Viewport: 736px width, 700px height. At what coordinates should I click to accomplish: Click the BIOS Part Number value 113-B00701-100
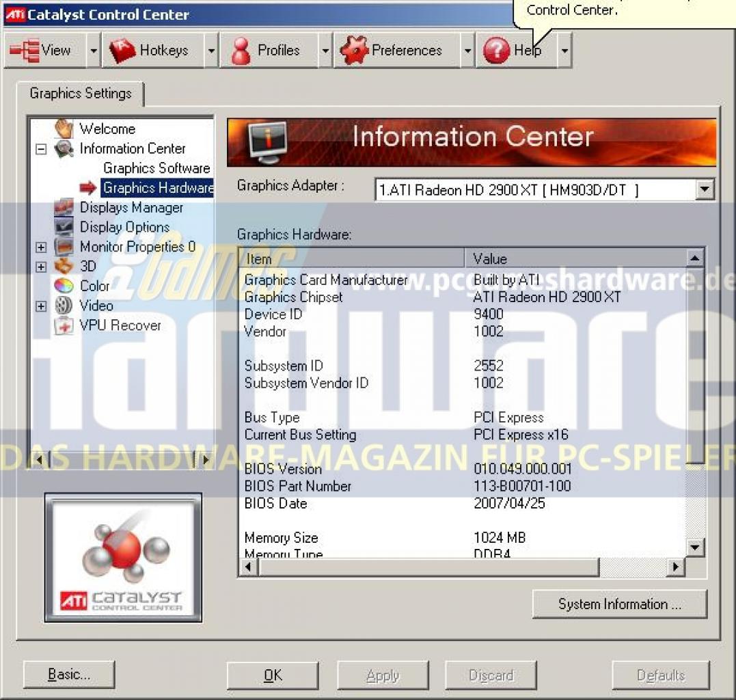pos(522,486)
